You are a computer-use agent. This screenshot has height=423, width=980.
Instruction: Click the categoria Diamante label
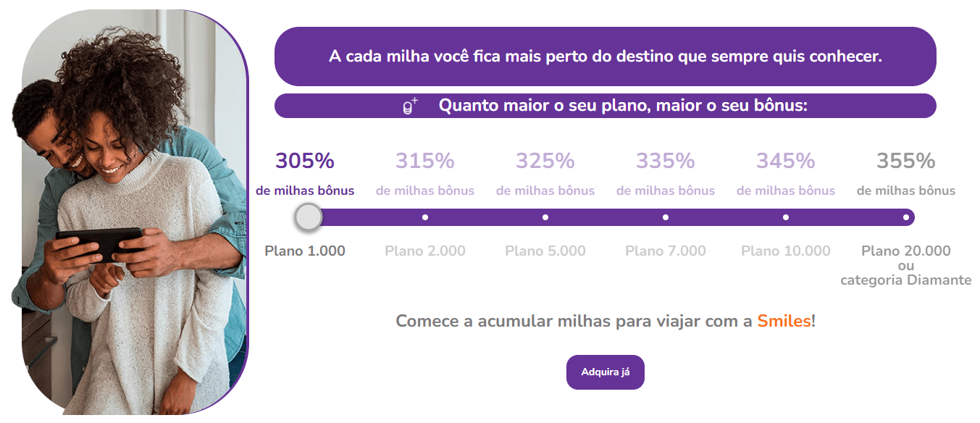906,280
